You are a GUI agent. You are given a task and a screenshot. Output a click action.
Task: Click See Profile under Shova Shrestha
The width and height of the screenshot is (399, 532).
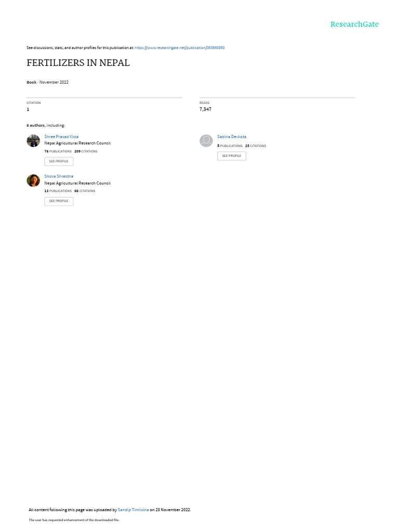click(59, 201)
